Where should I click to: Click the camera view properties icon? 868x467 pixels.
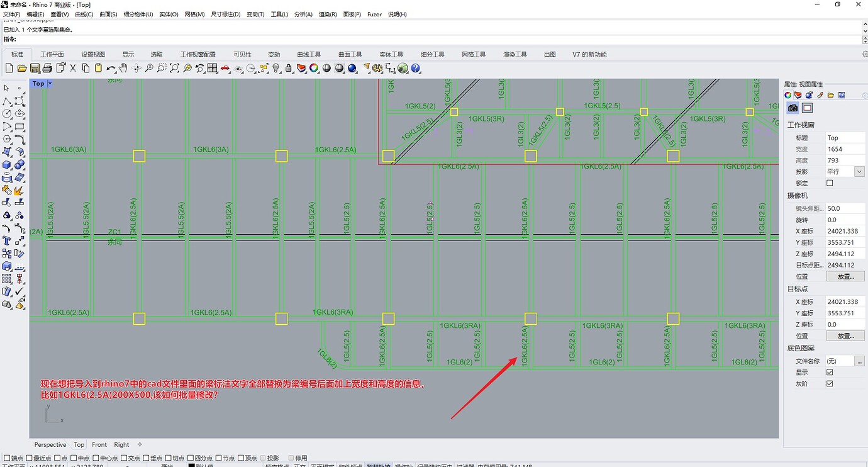point(793,108)
